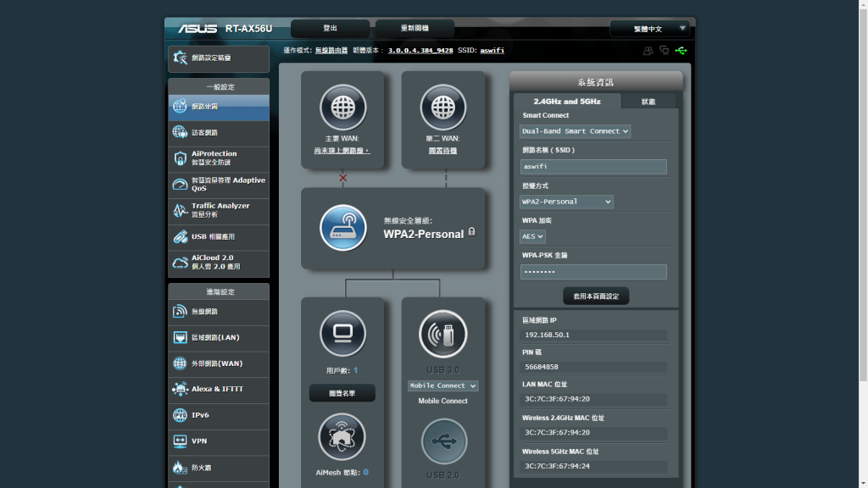Image resolution: width=868 pixels, height=488 pixels.
Task: Click the operation mode wireless router link
Action: coord(331,50)
